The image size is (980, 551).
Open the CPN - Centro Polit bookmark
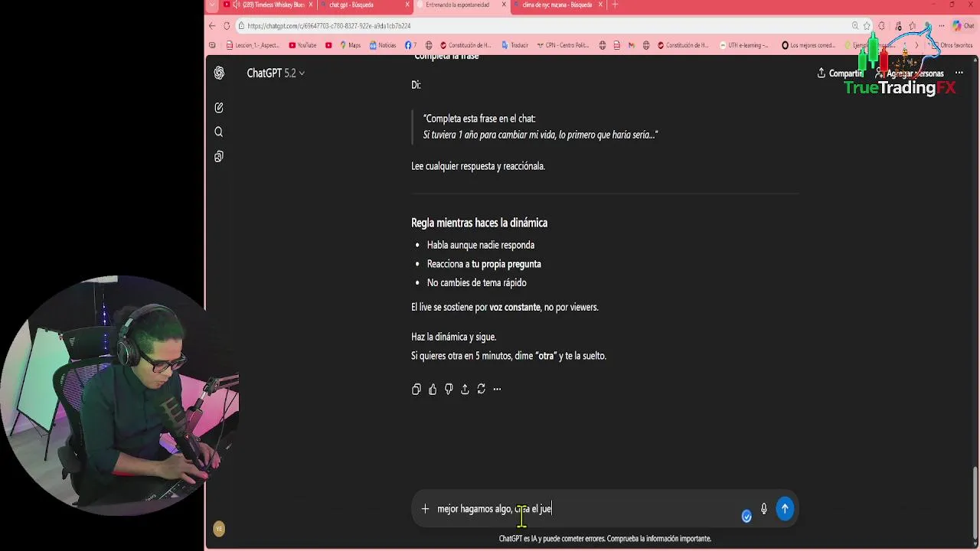pos(563,45)
